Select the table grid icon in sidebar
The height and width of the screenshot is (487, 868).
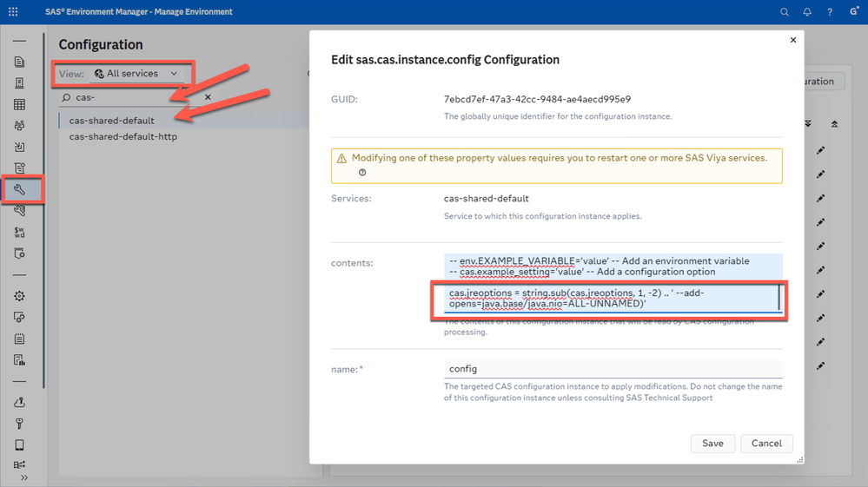click(x=19, y=104)
